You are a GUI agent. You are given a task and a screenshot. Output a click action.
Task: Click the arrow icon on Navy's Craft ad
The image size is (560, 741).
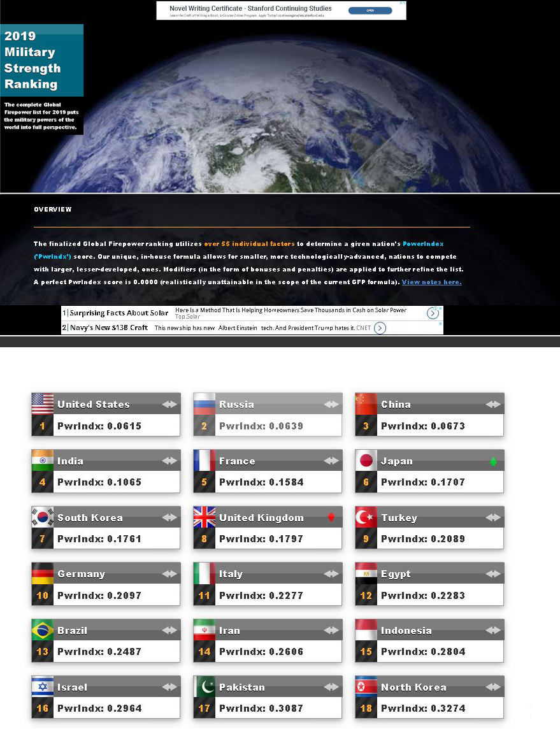380,328
